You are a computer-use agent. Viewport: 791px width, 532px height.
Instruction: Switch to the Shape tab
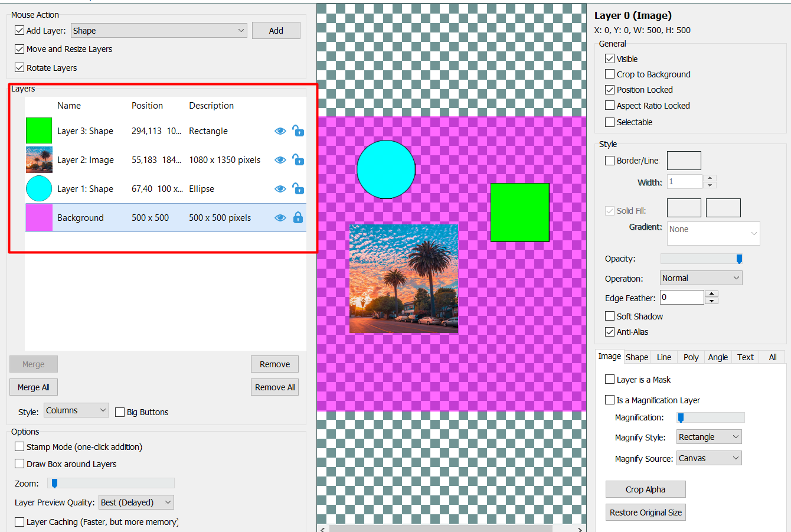(x=637, y=357)
